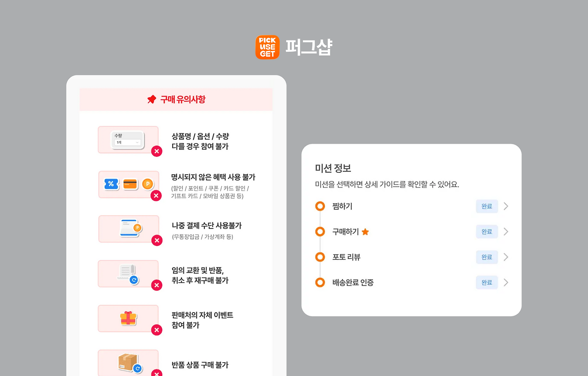The width and height of the screenshot is (588, 376).
Task: Click the PICK USE GET orange logo
Action: (x=267, y=47)
